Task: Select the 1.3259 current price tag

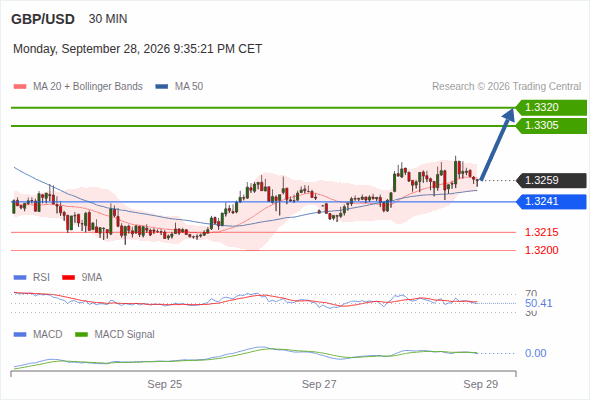Action: click(551, 181)
